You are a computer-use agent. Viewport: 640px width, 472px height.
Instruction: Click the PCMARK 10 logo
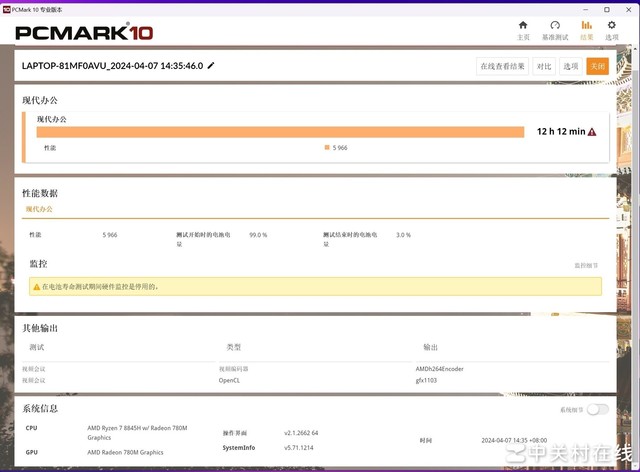[x=84, y=32]
